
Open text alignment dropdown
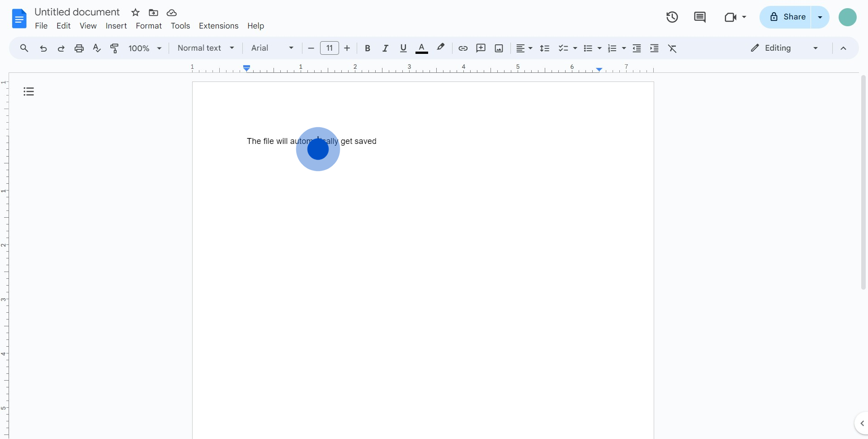pyautogui.click(x=524, y=48)
